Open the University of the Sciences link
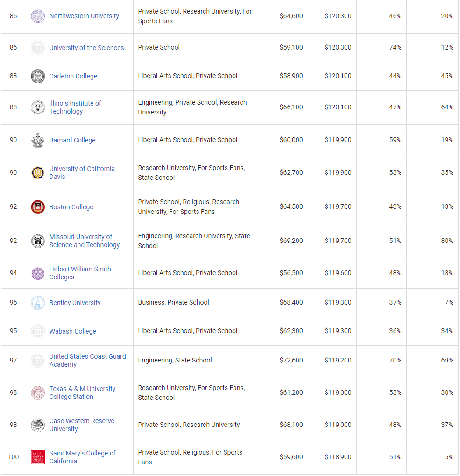This screenshot has width=460, height=476. click(x=86, y=48)
